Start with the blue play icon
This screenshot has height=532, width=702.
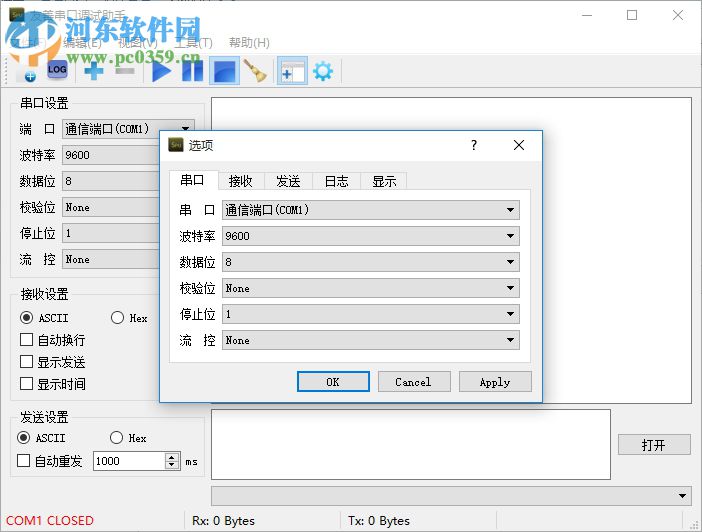coord(161,71)
